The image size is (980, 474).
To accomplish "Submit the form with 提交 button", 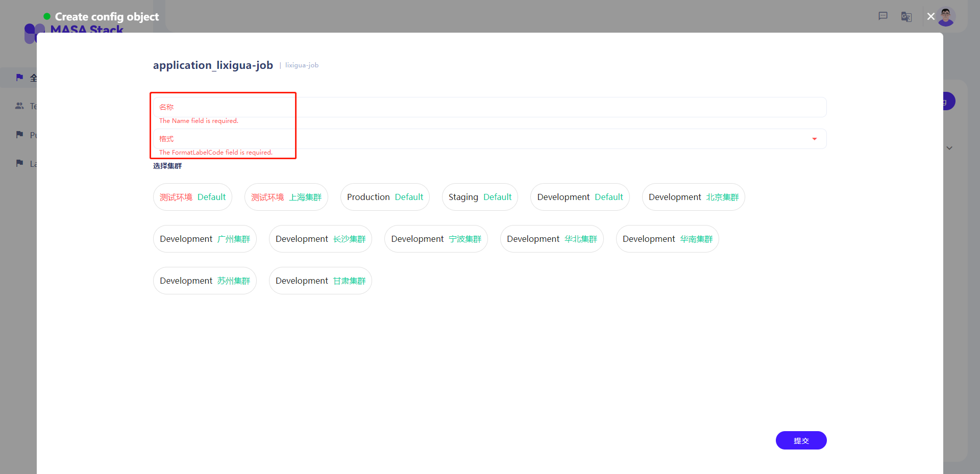I will pyautogui.click(x=801, y=440).
